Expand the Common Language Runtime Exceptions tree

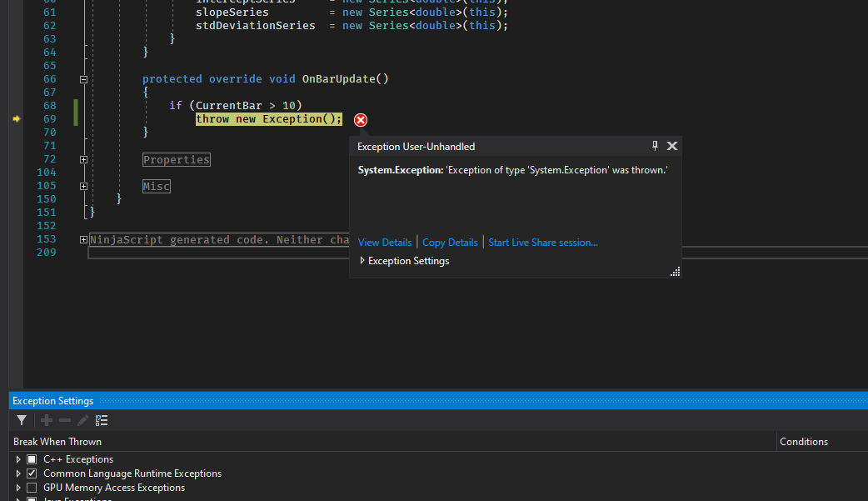coord(18,473)
